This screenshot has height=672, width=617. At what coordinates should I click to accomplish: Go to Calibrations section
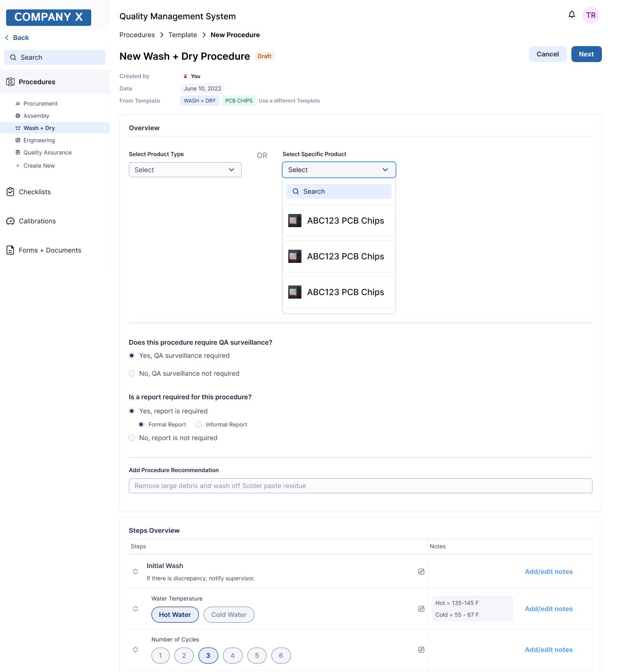click(37, 221)
